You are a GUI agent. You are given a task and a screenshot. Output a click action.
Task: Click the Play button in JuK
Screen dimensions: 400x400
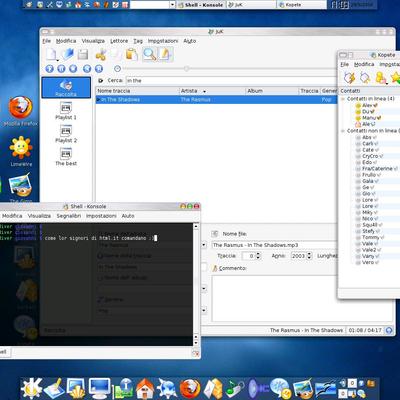49,69
